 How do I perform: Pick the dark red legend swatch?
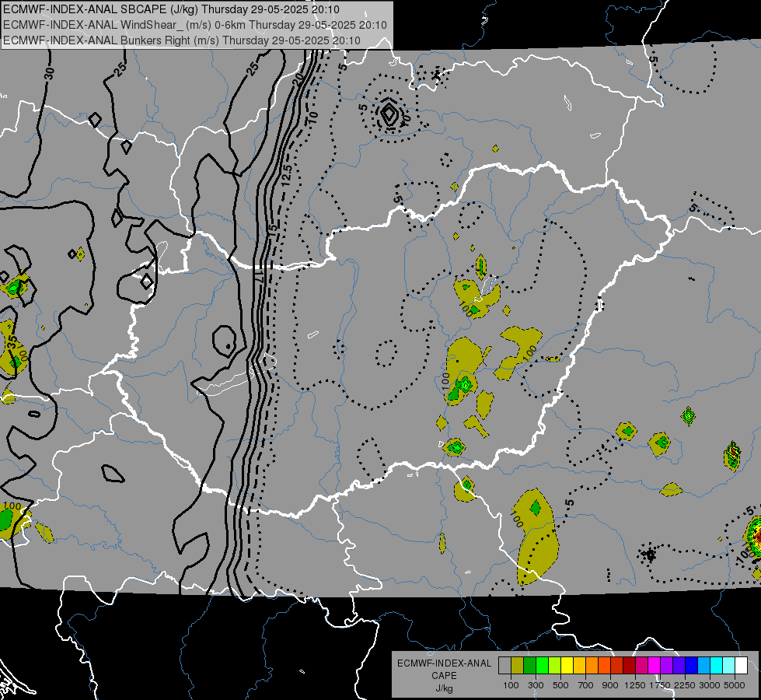tap(629, 666)
